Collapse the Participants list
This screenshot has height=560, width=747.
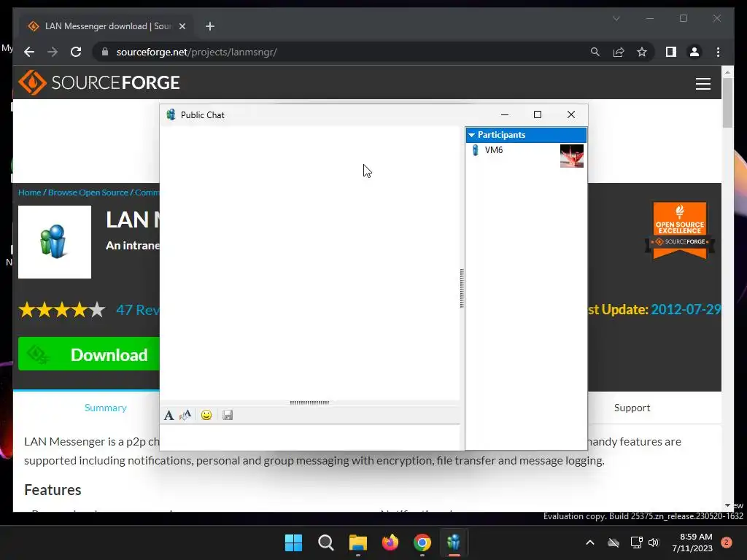pyautogui.click(x=472, y=135)
